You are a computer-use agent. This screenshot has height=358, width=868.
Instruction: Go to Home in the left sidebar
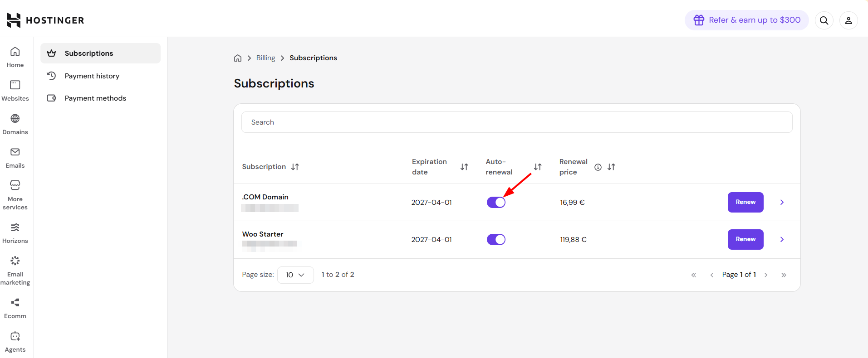(15, 57)
